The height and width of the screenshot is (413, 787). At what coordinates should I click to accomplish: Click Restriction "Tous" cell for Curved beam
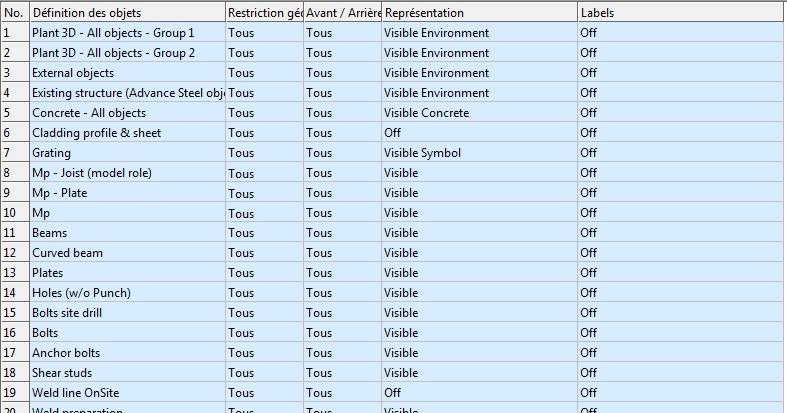tap(241, 253)
